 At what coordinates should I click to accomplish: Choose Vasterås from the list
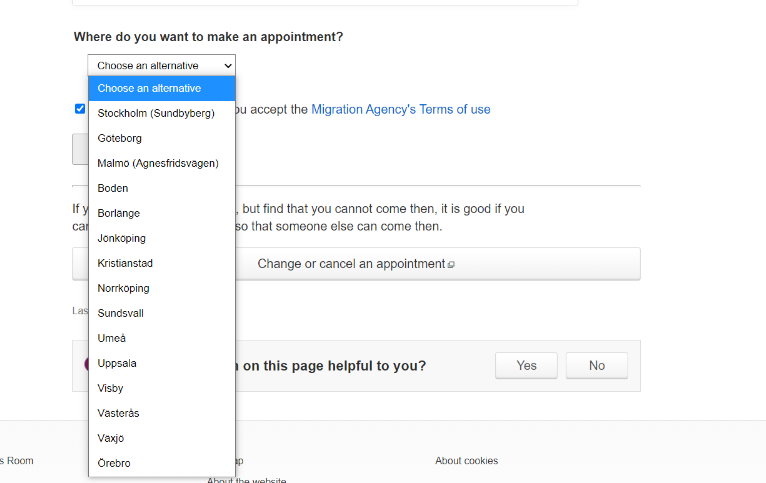[x=162, y=413]
